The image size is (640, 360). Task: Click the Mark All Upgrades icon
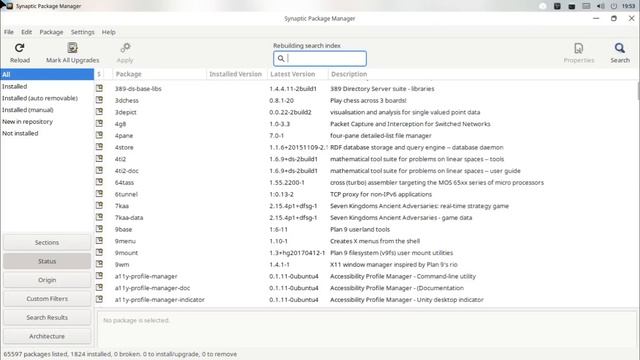(72, 48)
